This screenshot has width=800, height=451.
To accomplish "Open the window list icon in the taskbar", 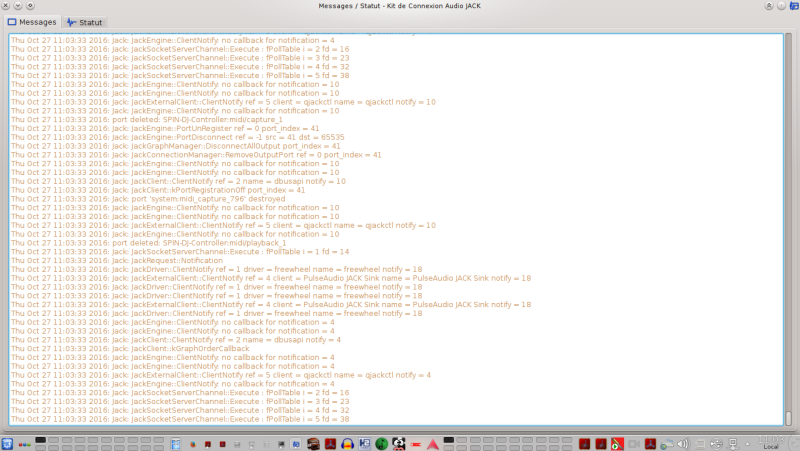I will coord(176,444).
